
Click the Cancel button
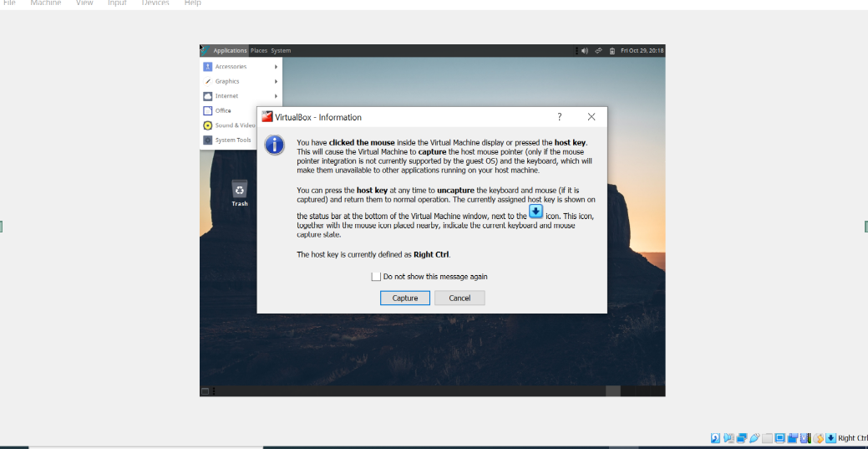pos(459,298)
